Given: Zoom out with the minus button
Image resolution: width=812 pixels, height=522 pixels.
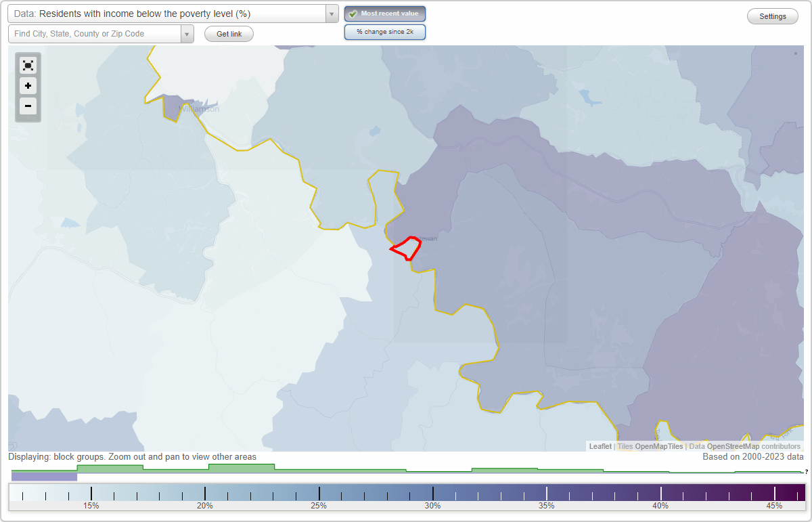Looking at the screenshot, I should pyautogui.click(x=28, y=106).
